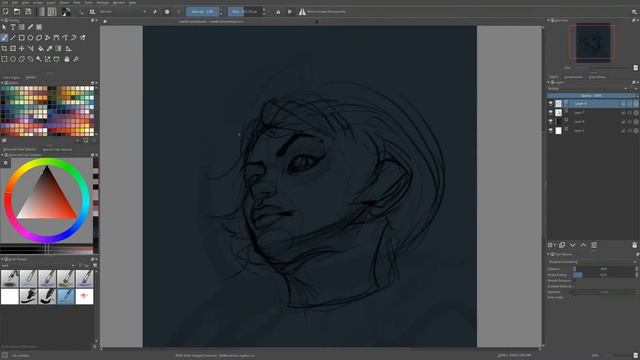Select the Text tool
The width and height of the screenshot is (640, 360).
pyautogui.click(x=13, y=27)
